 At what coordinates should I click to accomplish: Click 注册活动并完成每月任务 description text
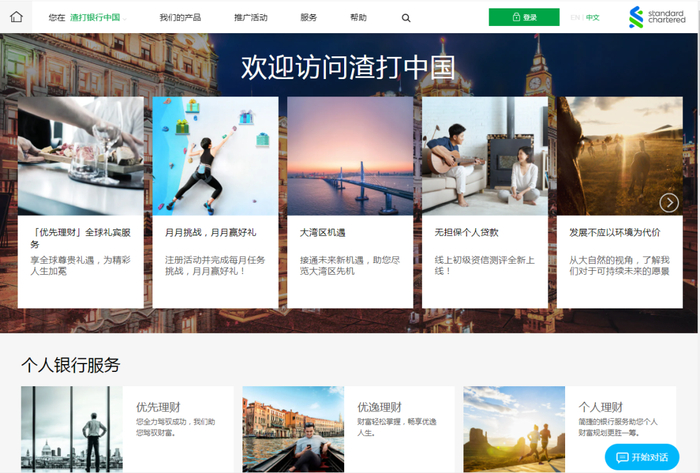click(x=215, y=266)
